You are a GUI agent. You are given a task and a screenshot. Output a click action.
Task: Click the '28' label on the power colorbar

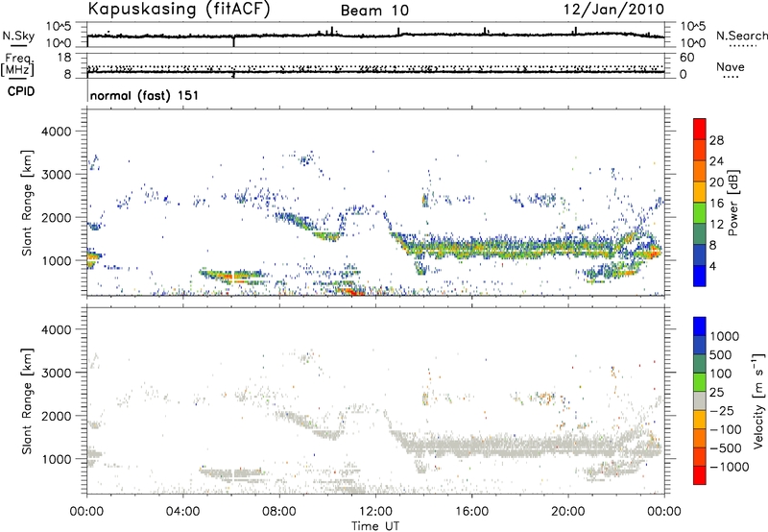(716, 140)
